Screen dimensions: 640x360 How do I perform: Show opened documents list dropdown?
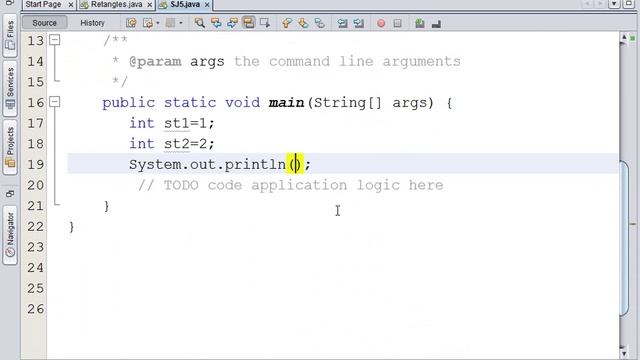pos(614,4)
